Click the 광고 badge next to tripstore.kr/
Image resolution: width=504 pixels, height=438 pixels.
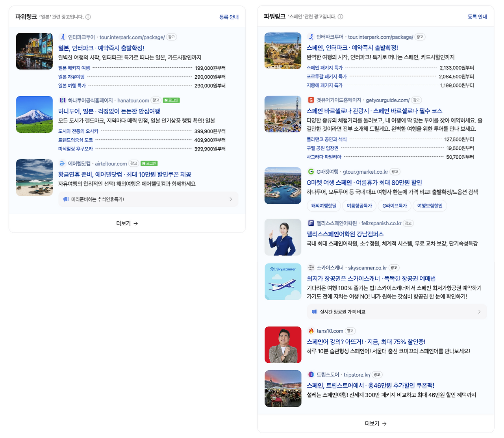tap(377, 375)
